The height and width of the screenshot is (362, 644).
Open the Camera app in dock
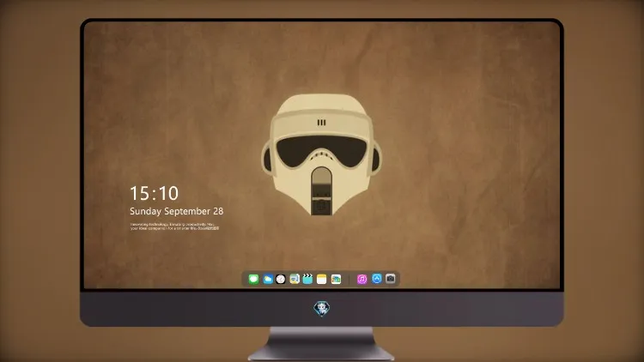tap(391, 279)
